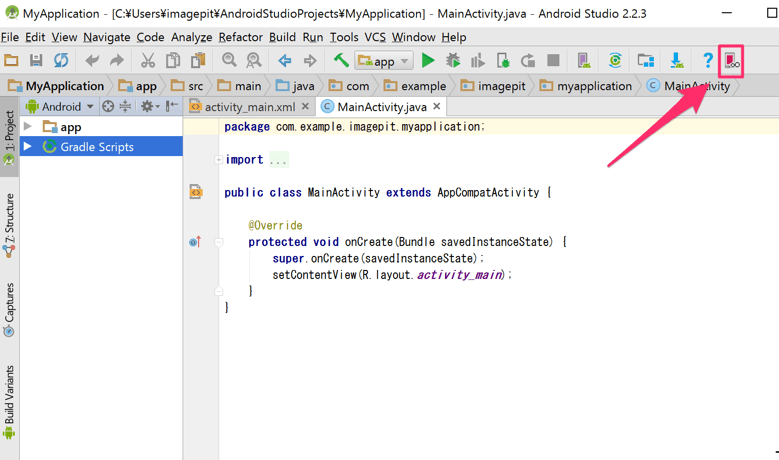
Task: Click the myapplication breadcrumb folder
Action: click(x=586, y=86)
